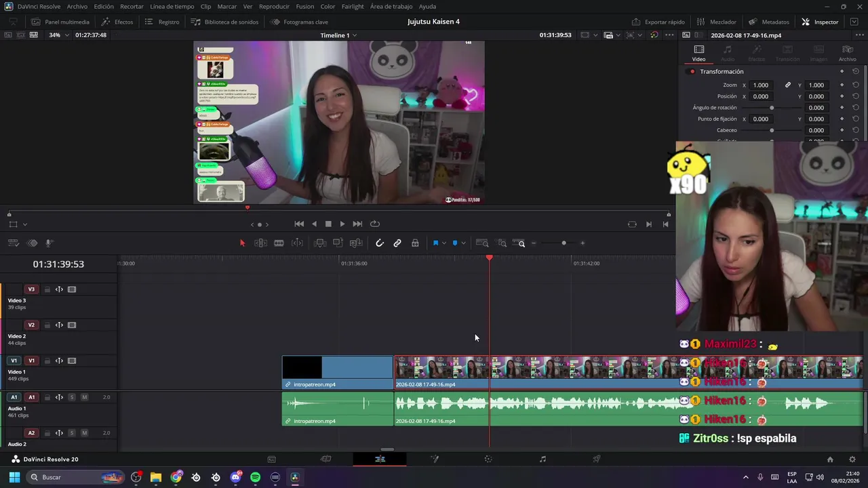
Task: Toggle the Panel multimedia panel
Action: pos(60,22)
